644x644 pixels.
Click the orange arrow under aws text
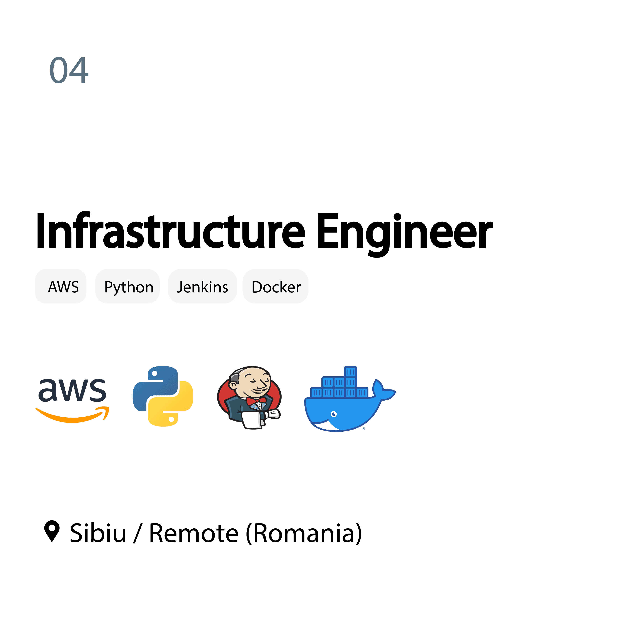coord(72,415)
